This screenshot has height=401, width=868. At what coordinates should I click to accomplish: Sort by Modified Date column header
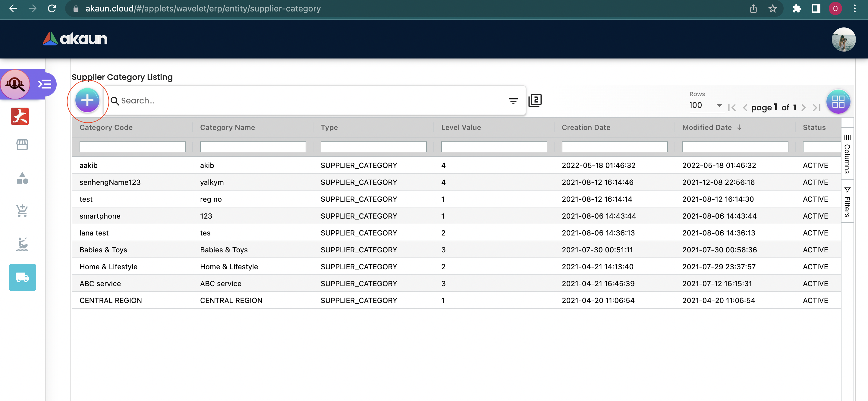pyautogui.click(x=707, y=127)
